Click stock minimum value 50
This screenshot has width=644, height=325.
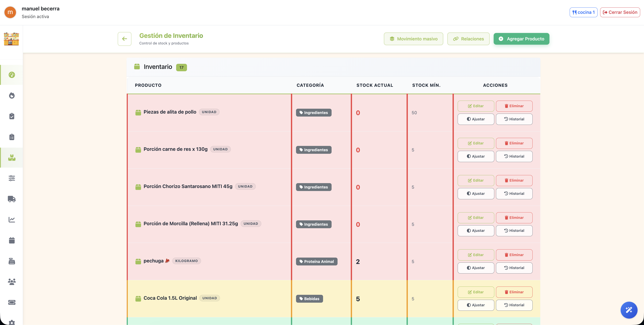(x=414, y=113)
